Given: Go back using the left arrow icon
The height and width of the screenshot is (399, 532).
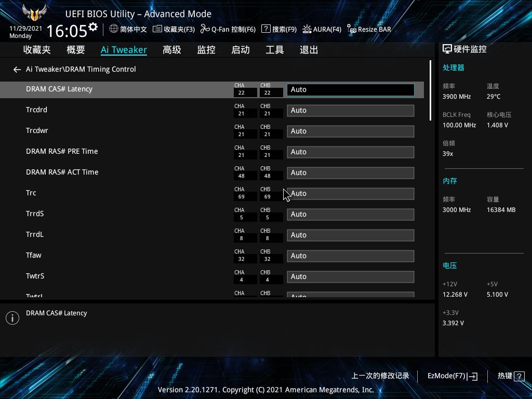Looking at the screenshot, I should coord(17,70).
